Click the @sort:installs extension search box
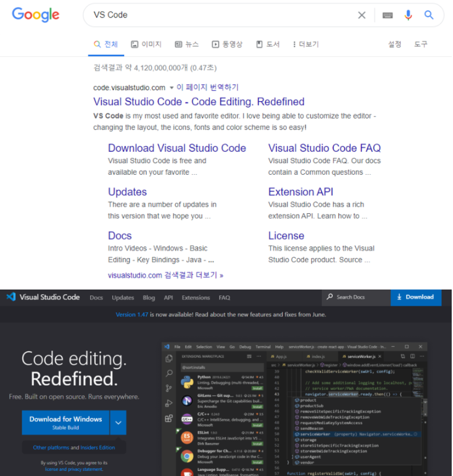Screen dimensions: 453x476 223,367
